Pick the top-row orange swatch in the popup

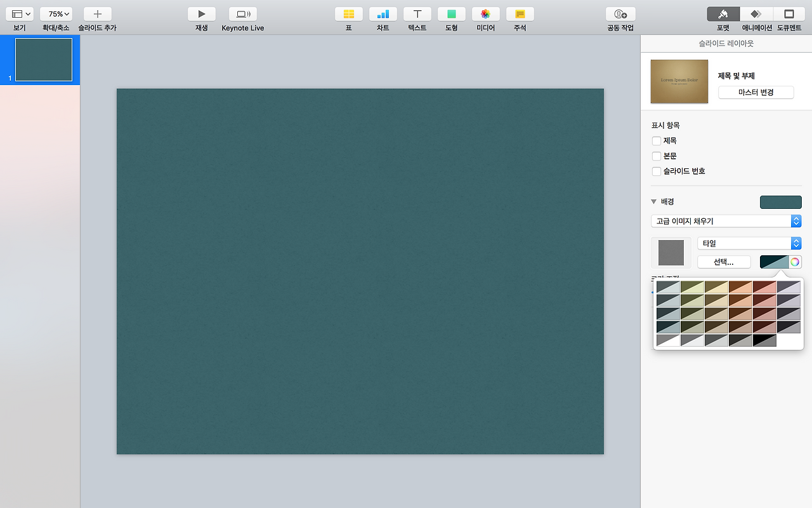pyautogui.click(x=741, y=287)
